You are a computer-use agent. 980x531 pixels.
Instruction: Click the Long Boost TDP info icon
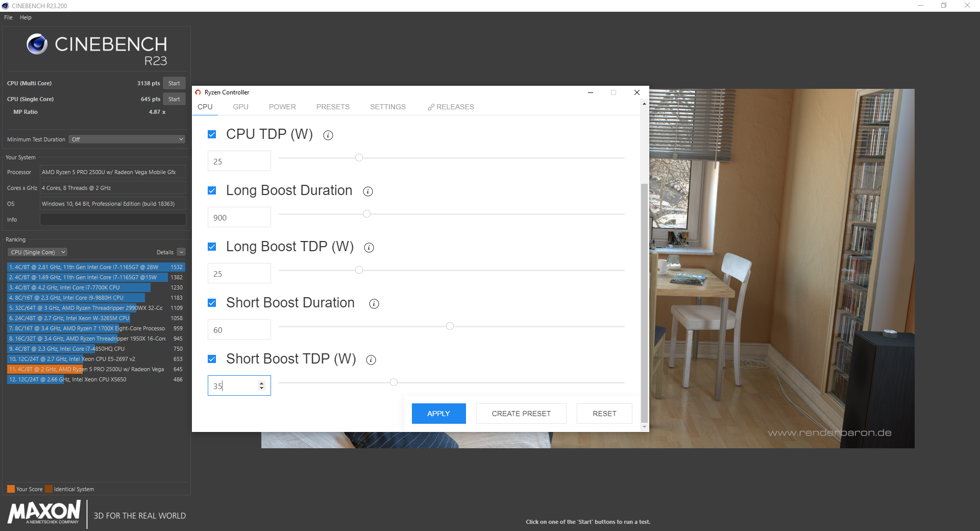pos(369,248)
